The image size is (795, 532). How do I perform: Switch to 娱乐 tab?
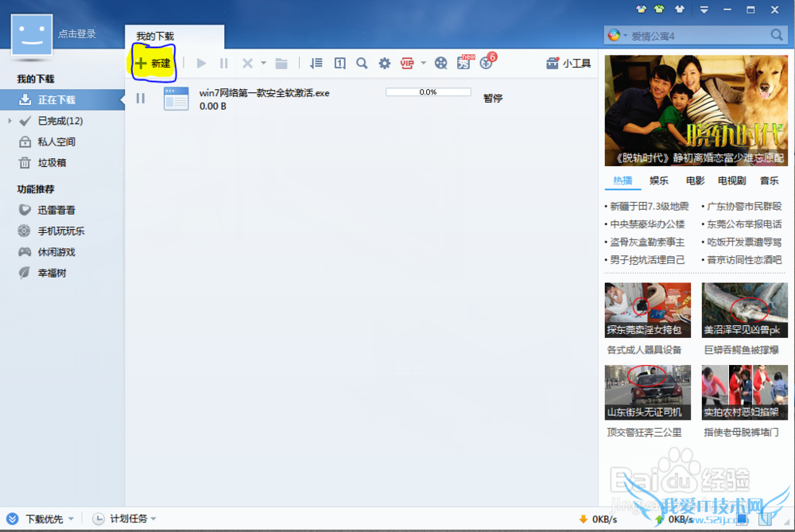658,181
